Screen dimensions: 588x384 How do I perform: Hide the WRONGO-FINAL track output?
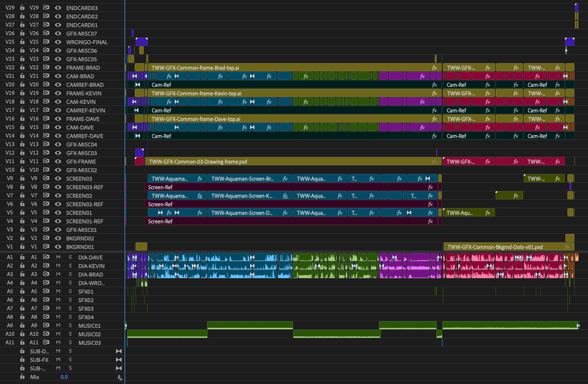coord(58,42)
